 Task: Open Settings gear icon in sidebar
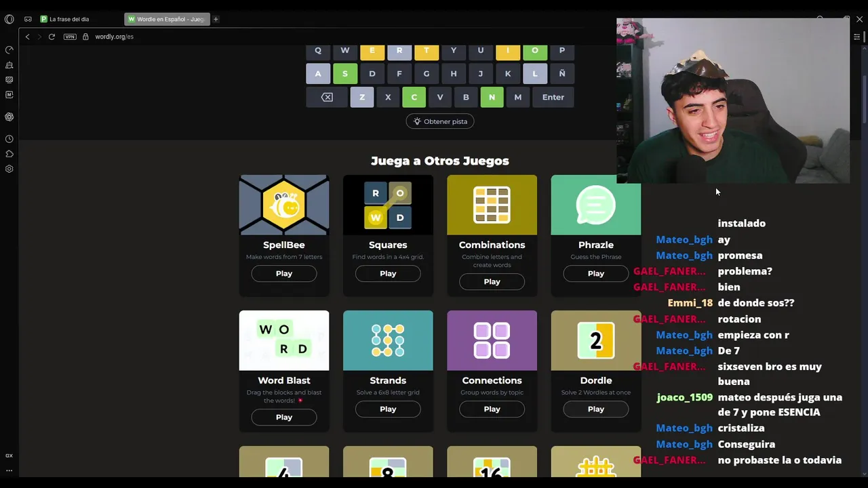click(9, 169)
